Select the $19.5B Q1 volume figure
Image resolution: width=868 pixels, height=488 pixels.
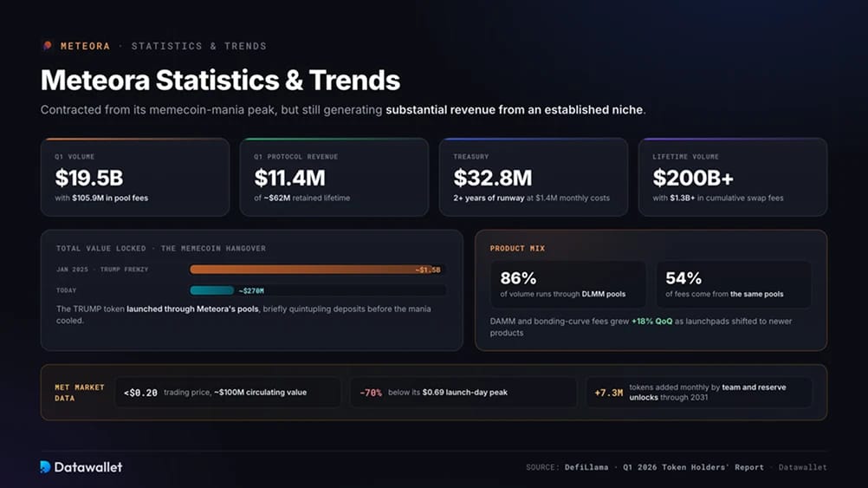pyautogui.click(x=89, y=178)
